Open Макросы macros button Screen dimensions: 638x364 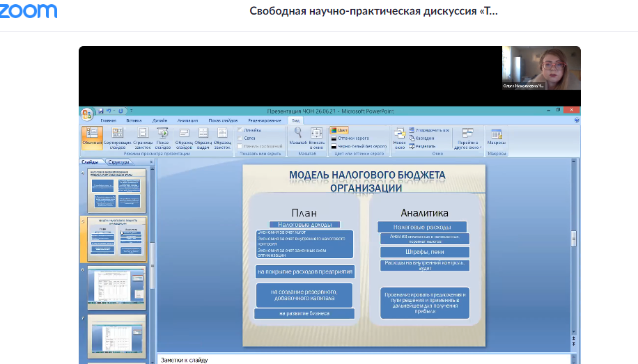tap(497, 138)
